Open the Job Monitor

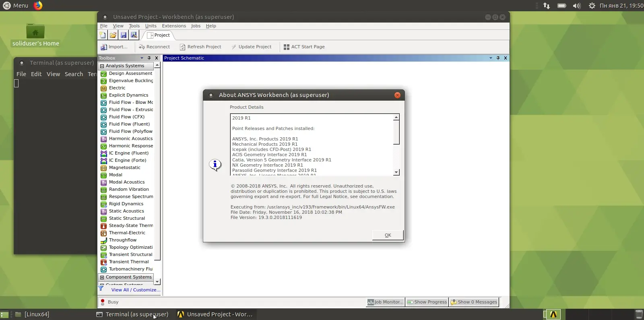385,302
